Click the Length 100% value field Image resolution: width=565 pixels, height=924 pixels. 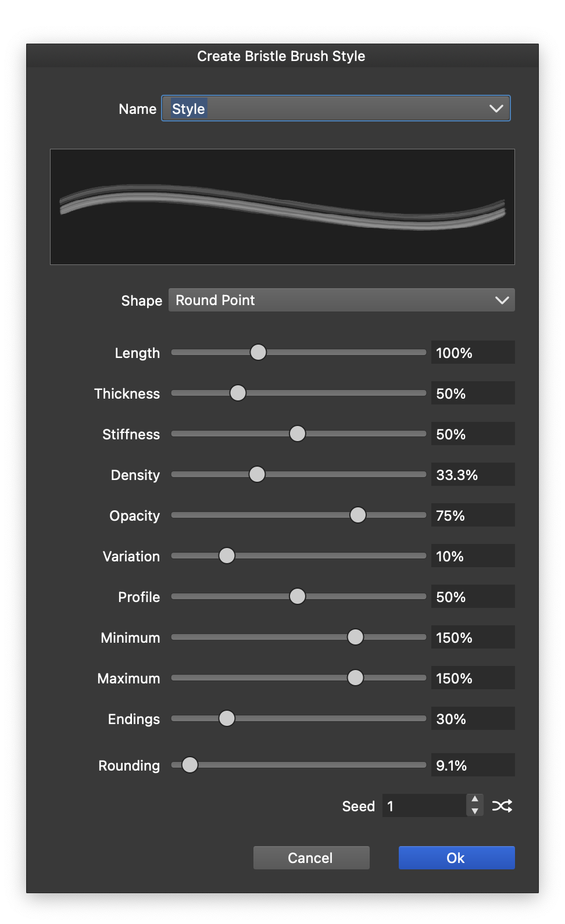pos(473,353)
